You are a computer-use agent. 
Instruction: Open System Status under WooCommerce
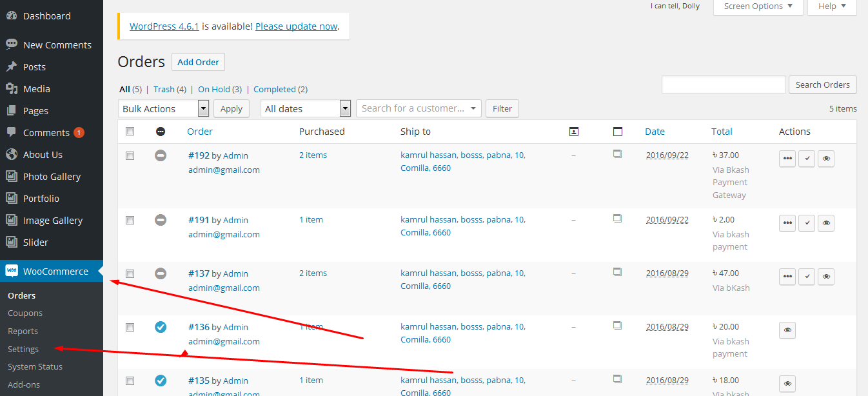pos(35,367)
